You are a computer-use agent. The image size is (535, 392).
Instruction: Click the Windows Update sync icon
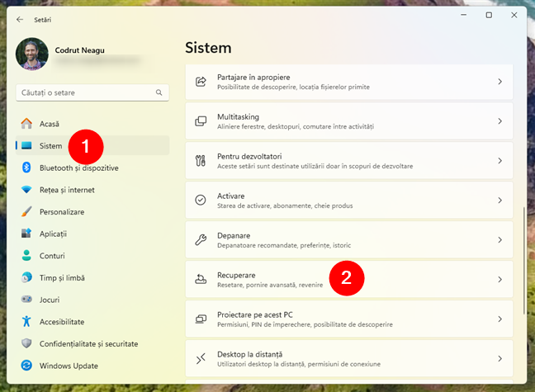point(26,366)
